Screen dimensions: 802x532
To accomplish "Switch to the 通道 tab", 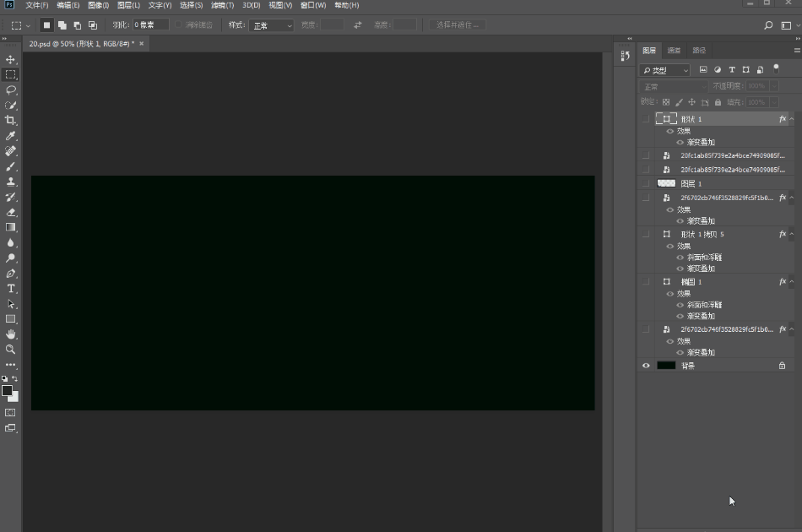I will click(675, 50).
